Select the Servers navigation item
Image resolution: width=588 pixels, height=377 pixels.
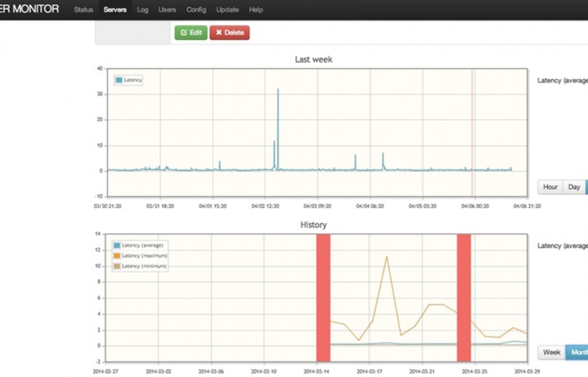tap(115, 10)
